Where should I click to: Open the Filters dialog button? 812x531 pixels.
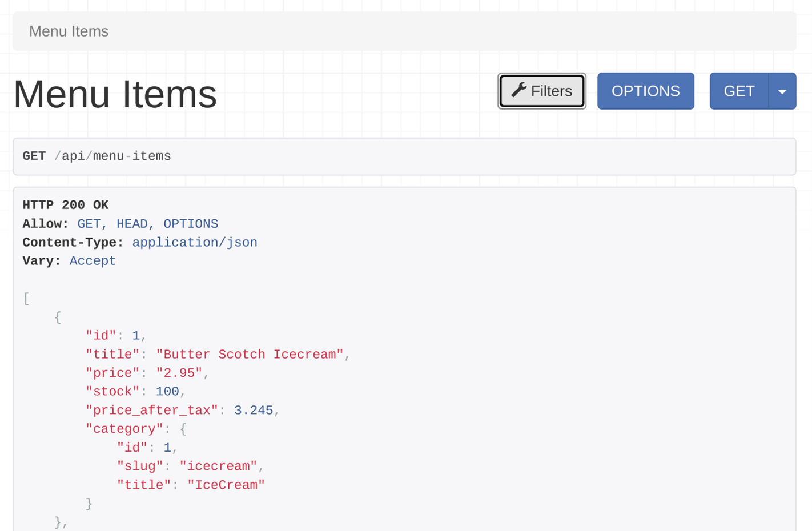541,91
